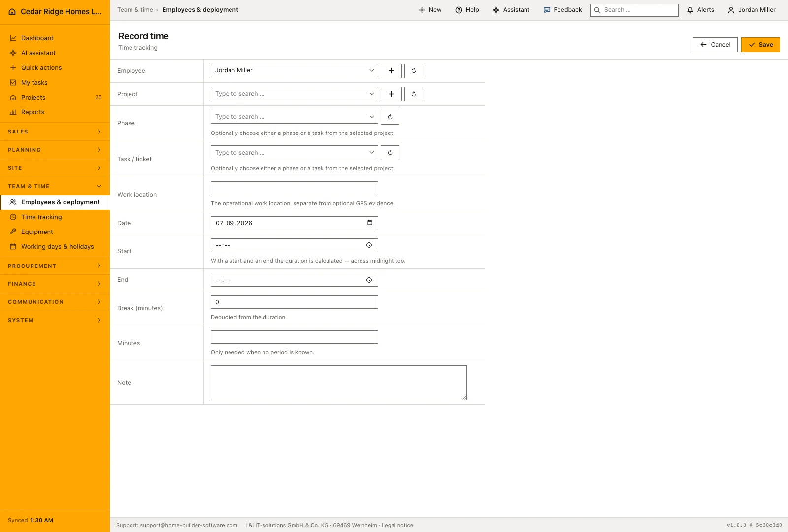
Task: Focus the top Search box
Action: pos(634,10)
